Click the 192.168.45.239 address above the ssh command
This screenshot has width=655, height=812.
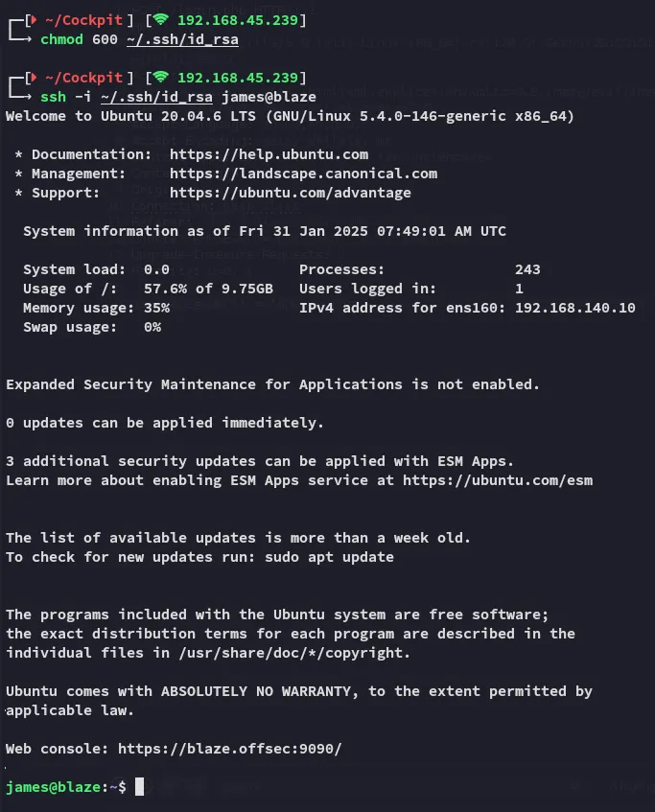(238, 78)
